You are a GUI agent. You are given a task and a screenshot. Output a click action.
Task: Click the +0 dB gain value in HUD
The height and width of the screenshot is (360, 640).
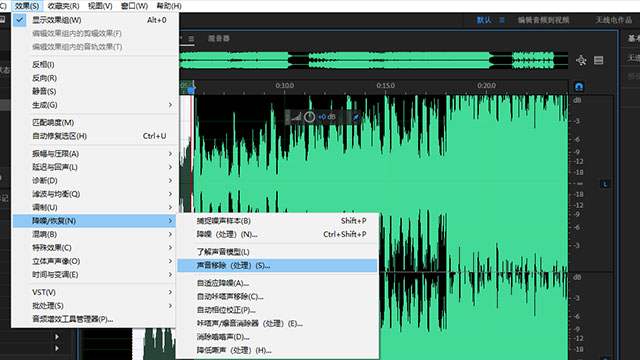(x=327, y=117)
